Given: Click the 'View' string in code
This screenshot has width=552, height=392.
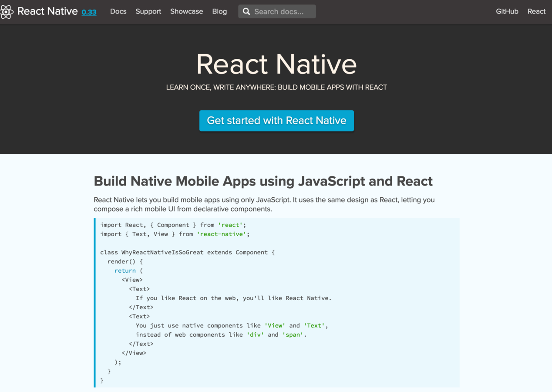Looking at the screenshot, I should (x=275, y=326).
